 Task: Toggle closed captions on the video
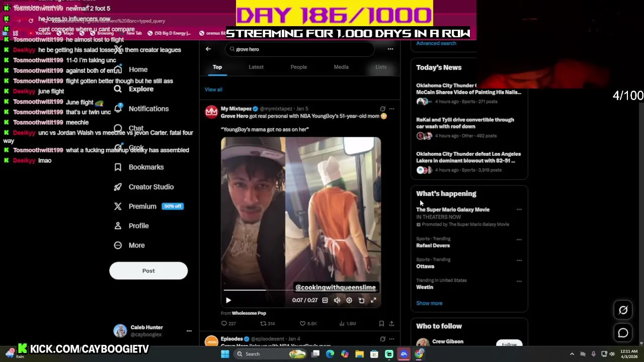click(325, 300)
